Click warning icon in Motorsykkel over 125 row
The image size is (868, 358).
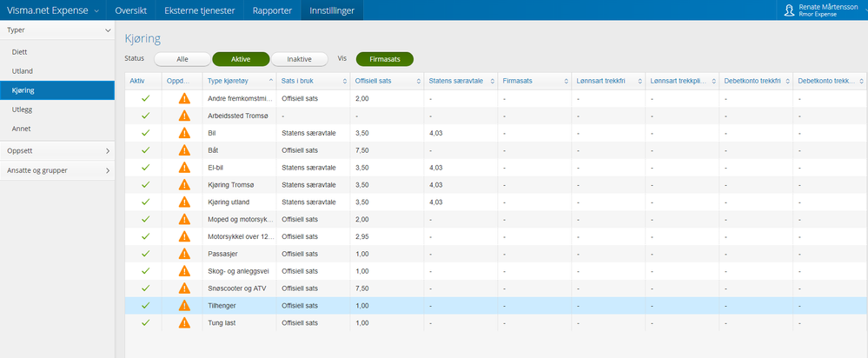[184, 236]
